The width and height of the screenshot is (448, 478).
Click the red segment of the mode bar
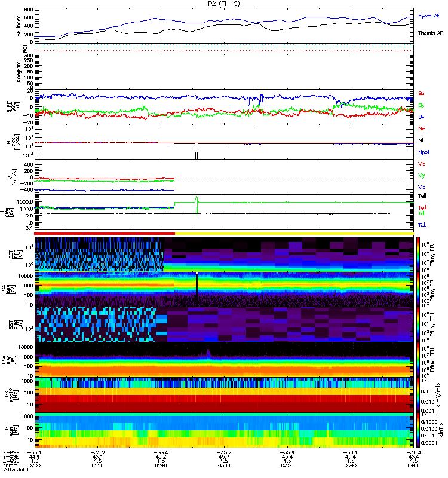(x=105, y=234)
